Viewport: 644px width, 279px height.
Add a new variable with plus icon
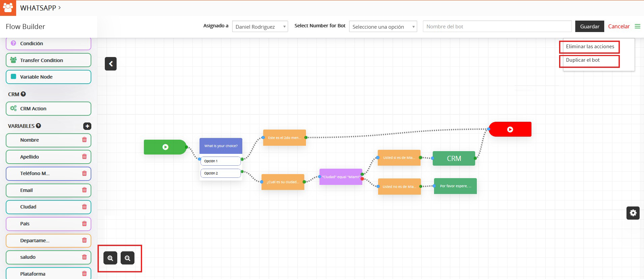pos(87,126)
